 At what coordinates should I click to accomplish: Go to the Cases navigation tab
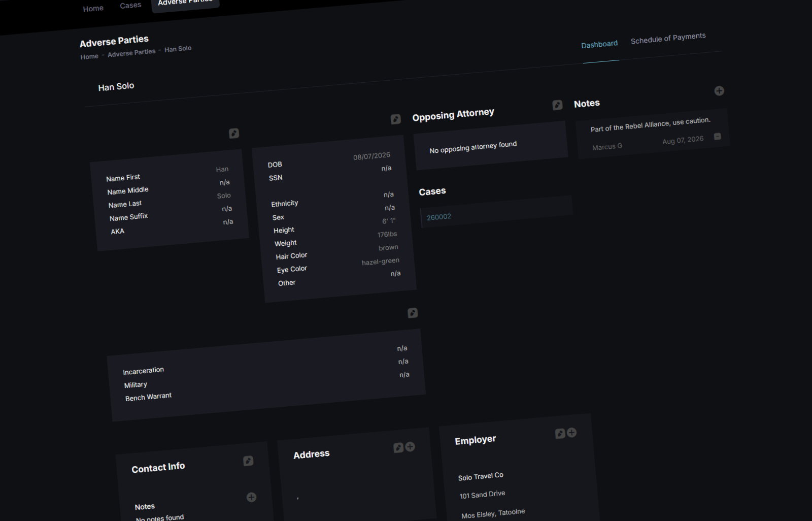pos(130,6)
